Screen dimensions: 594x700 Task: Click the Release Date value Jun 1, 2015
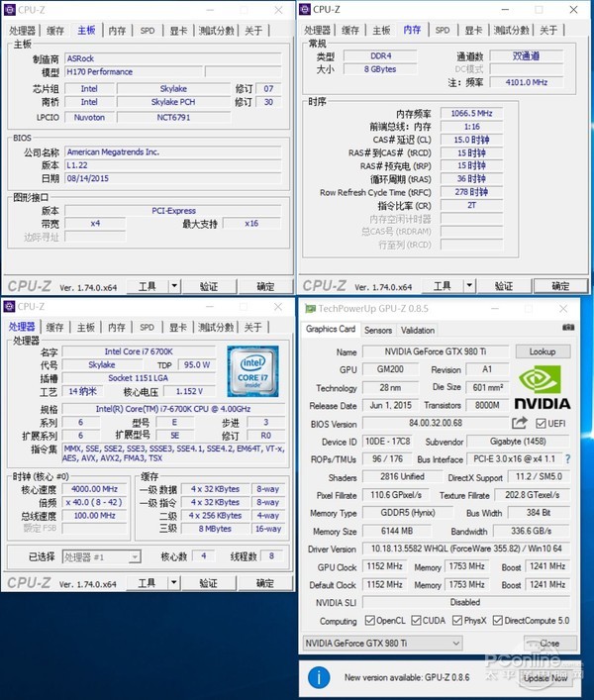pos(390,405)
